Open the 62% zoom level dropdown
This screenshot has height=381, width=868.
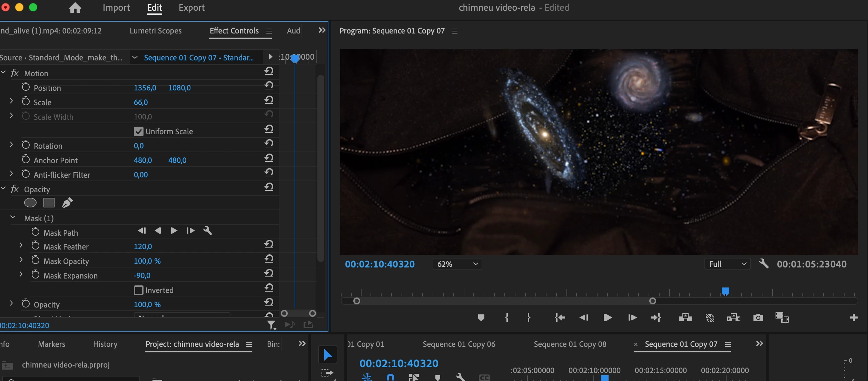tap(457, 264)
